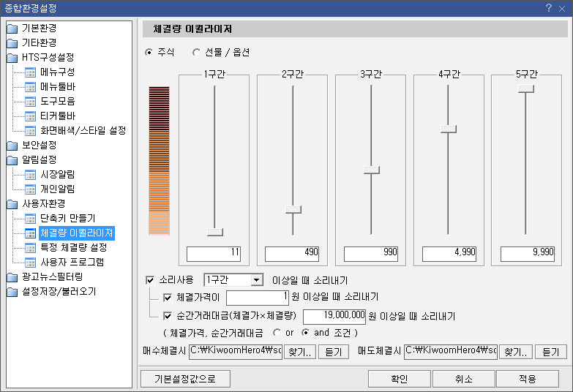573x392 pixels.
Task: Click 찾기 for 매수체결시 sound file
Action: tap(299, 352)
